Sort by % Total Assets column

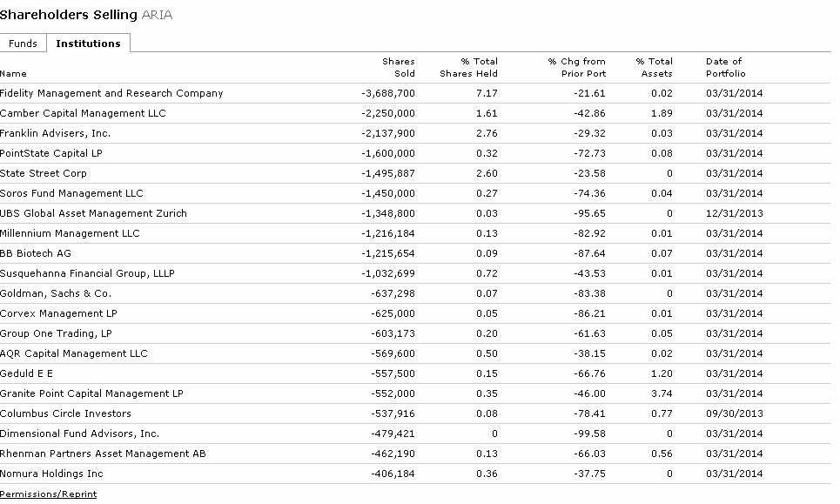655,67
